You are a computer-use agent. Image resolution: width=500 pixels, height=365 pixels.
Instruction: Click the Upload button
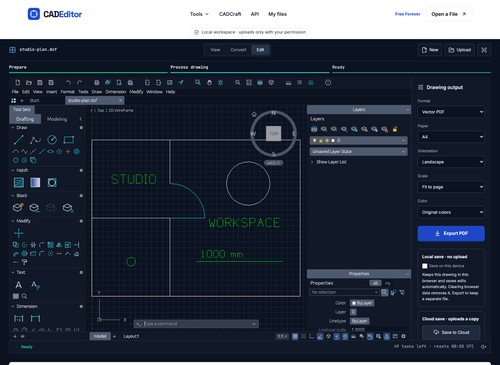(460, 50)
